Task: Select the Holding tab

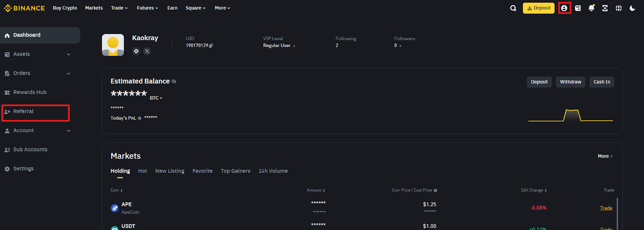Action: (x=120, y=171)
